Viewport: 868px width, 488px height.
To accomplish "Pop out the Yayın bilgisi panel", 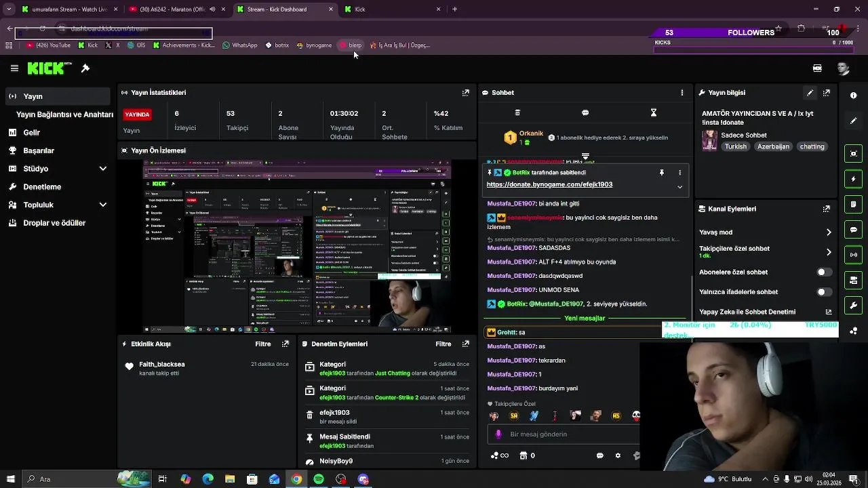I will (x=827, y=93).
